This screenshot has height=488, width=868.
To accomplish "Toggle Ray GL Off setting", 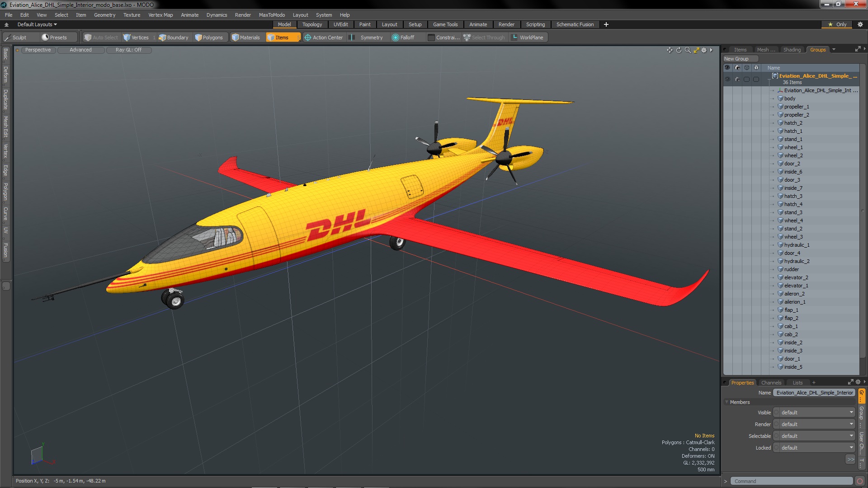I will pos(128,50).
